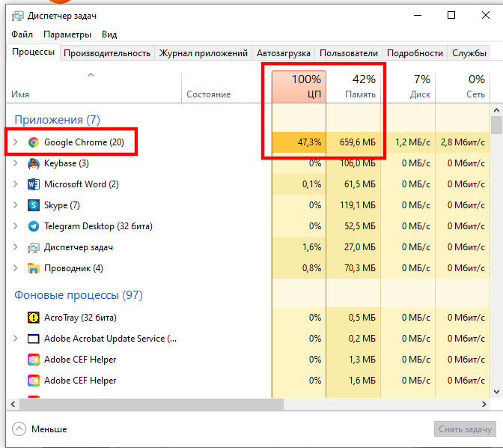Select the Microsoft Word (2) row name
Viewport: 503px width, 448px height.
[x=82, y=184]
